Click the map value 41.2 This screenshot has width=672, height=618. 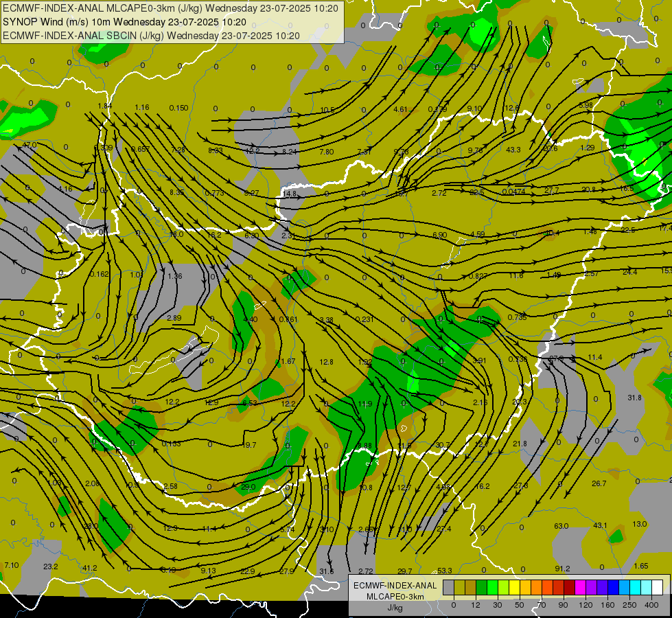pyautogui.click(x=89, y=569)
